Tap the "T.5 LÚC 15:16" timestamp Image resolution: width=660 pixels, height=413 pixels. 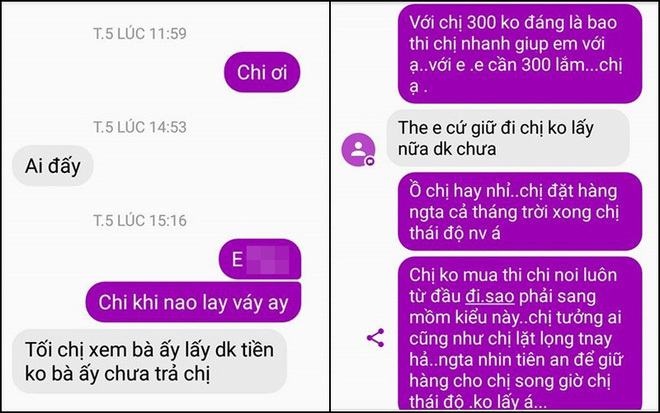(x=140, y=221)
